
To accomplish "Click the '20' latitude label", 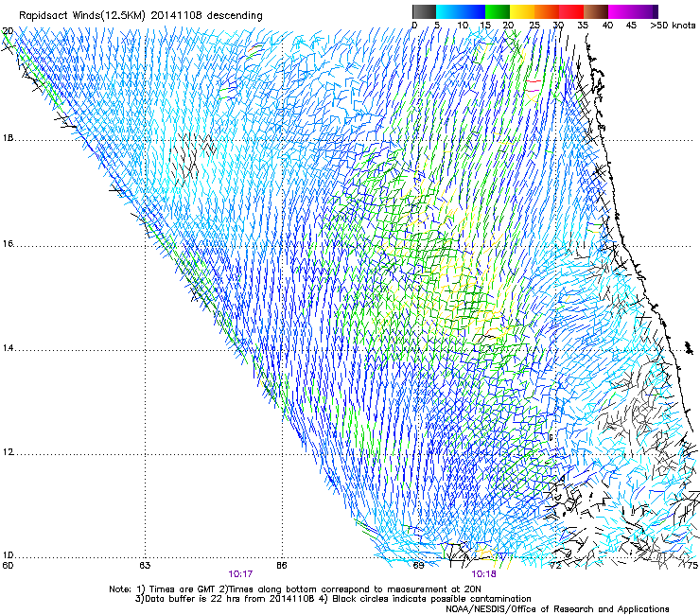I will [8, 31].
